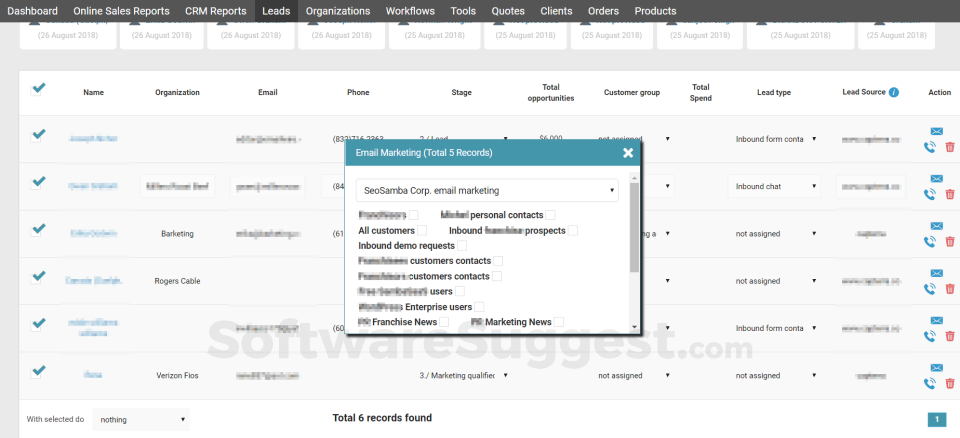Screen dimensions: 960x438
Task: Click the page 1 pagination button
Action: coord(937,420)
